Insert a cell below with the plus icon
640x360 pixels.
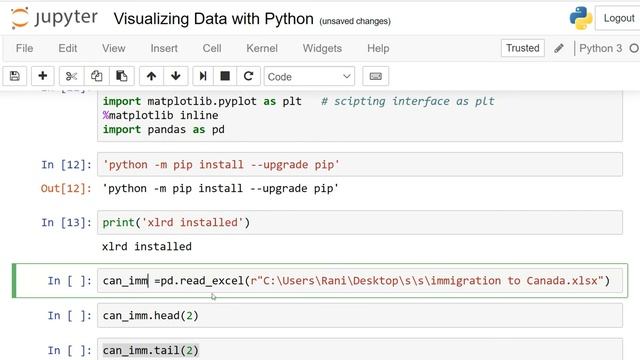click(42, 76)
